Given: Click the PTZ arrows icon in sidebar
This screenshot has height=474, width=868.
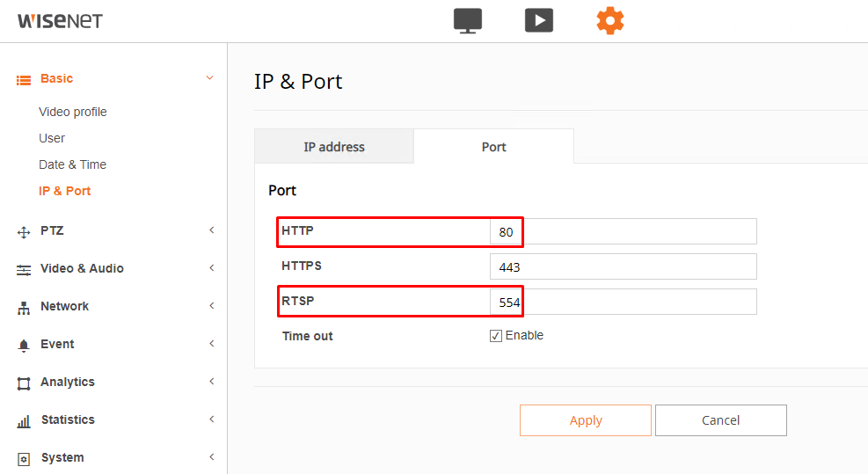Looking at the screenshot, I should 24,231.
